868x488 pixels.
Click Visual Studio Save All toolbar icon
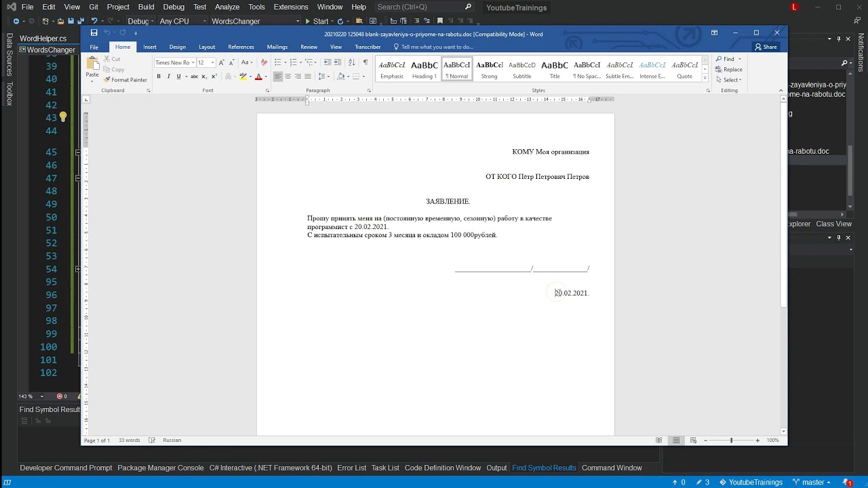(81, 21)
